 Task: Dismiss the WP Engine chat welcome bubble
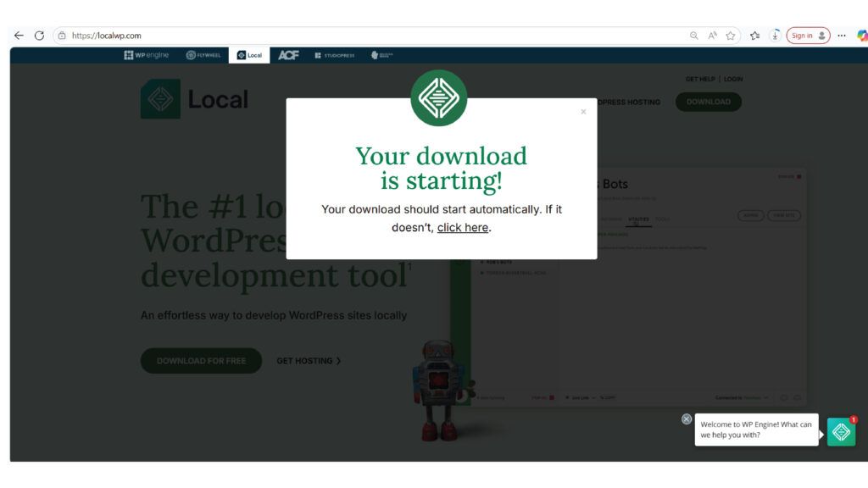687,419
